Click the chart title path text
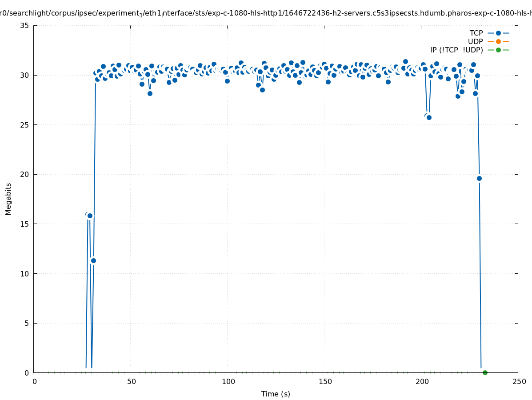 [x=266, y=13]
